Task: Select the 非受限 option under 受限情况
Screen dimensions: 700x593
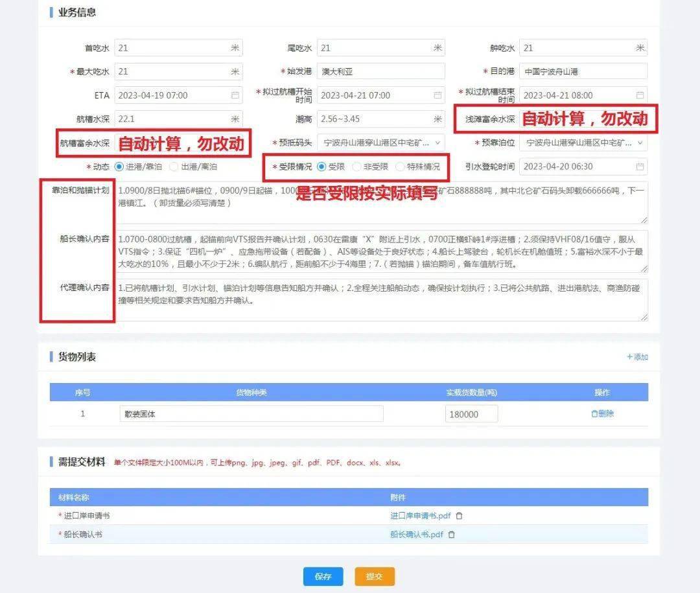Action: (356, 167)
